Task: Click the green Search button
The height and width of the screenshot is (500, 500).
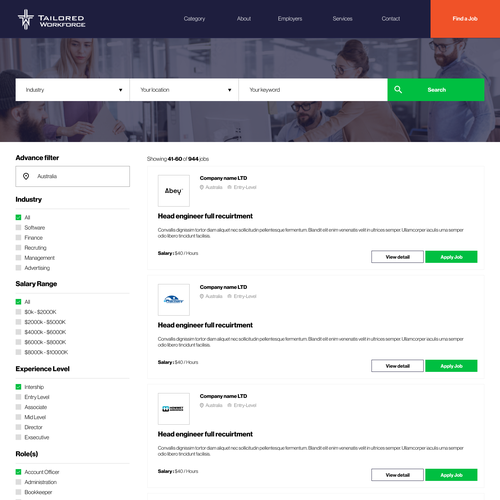Action: 436,90
